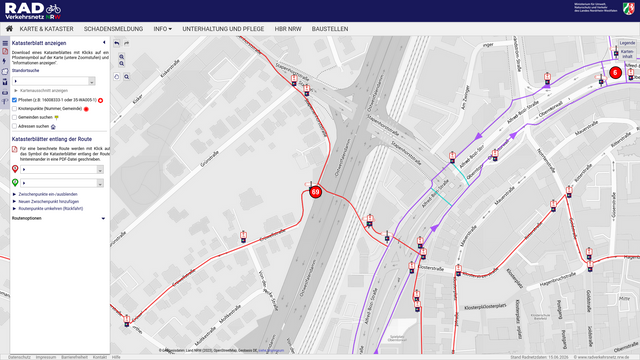This screenshot has height=360, width=640.
Task: Click the RAD Verkehrsnetz NRW logo
Action: pyautogui.click(x=33, y=11)
